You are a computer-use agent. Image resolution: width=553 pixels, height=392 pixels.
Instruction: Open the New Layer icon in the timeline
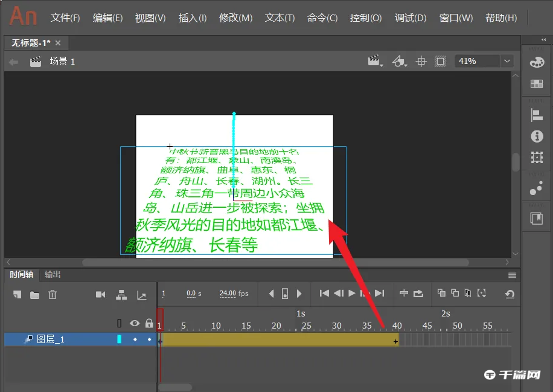18,294
